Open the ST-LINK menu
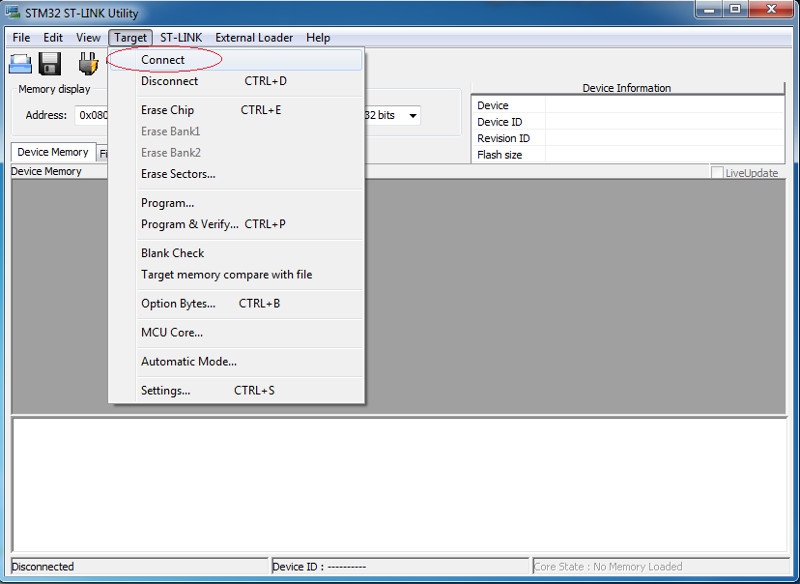800x584 pixels. 181,38
